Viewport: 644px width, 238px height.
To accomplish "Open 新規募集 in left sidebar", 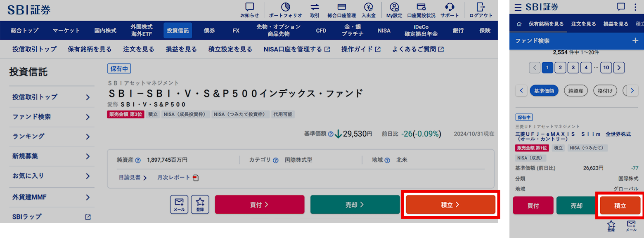I will coord(52,156).
